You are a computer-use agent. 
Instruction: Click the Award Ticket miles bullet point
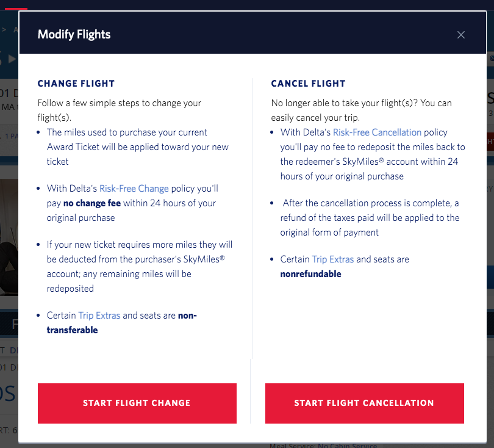click(137, 146)
